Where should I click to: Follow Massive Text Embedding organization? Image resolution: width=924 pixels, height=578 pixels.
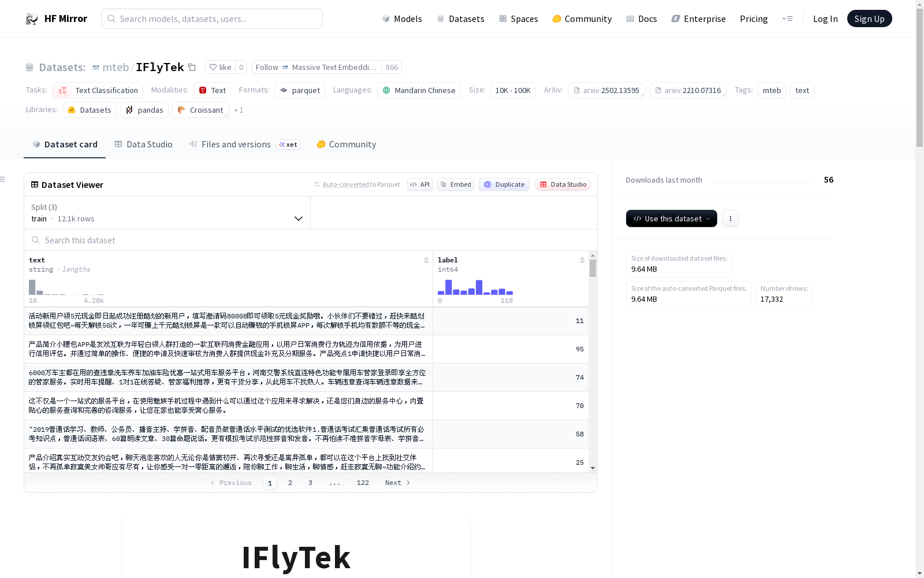pyautogui.click(x=317, y=68)
